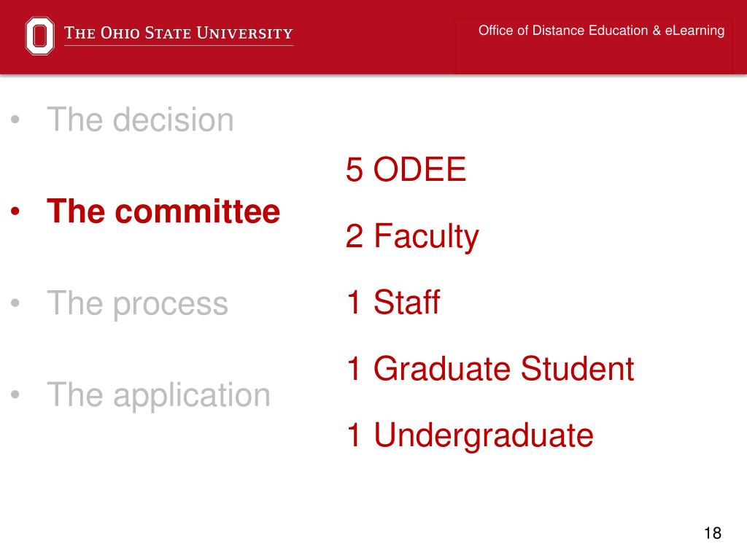
Task: Click the '1 Staff' line
Action: pos(393,302)
